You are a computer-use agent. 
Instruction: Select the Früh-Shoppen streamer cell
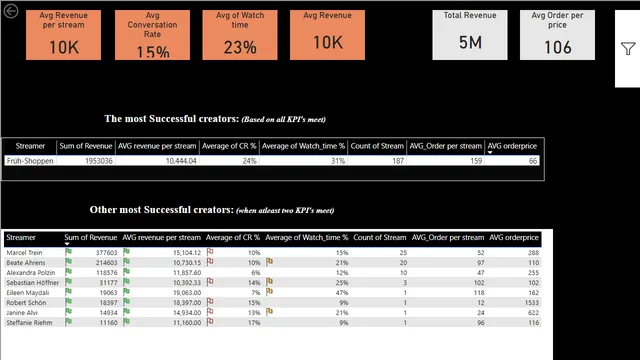pyautogui.click(x=30, y=161)
